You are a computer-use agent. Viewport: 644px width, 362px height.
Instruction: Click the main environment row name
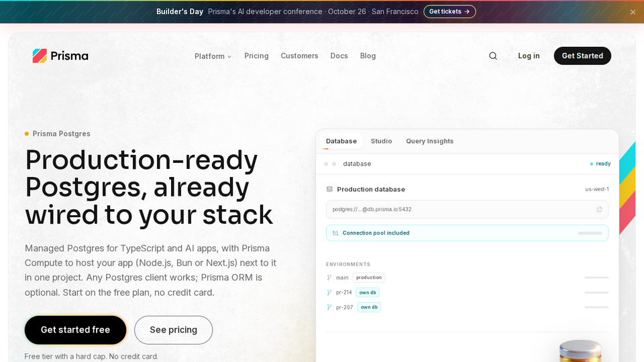pos(342,278)
